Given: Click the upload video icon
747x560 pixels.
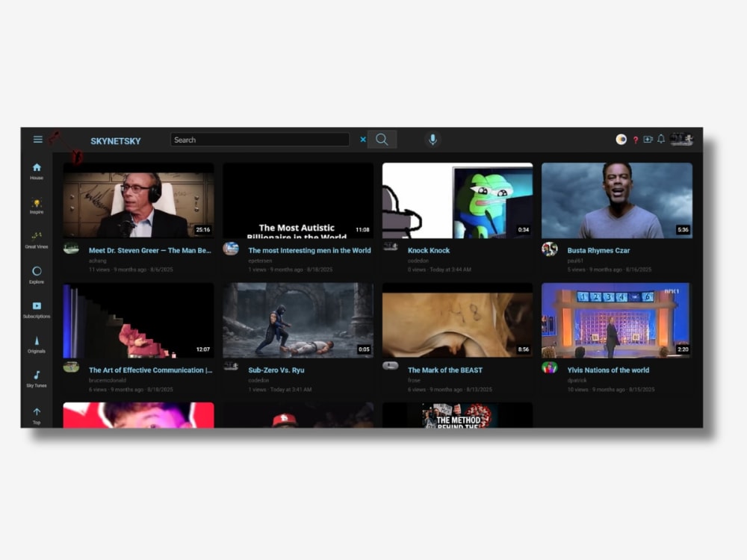Looking at the screenshot, I should pyautogui.click(x=648, y=139).
